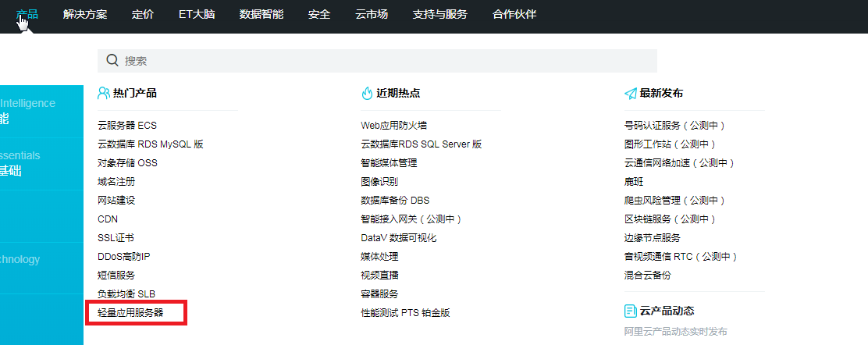
Task: Open 数据库备份 DBS link
Action: (x=395, y=201)
